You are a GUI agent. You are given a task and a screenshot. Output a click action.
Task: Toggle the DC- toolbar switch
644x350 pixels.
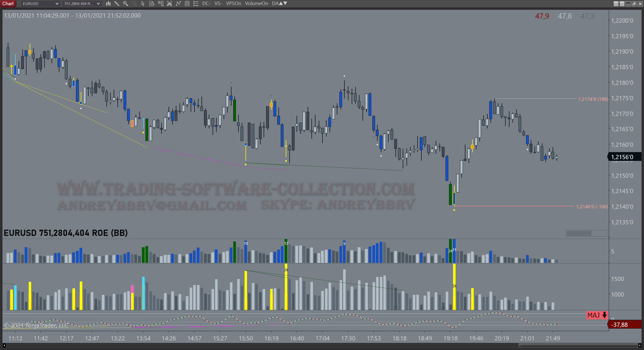point(206,4)
